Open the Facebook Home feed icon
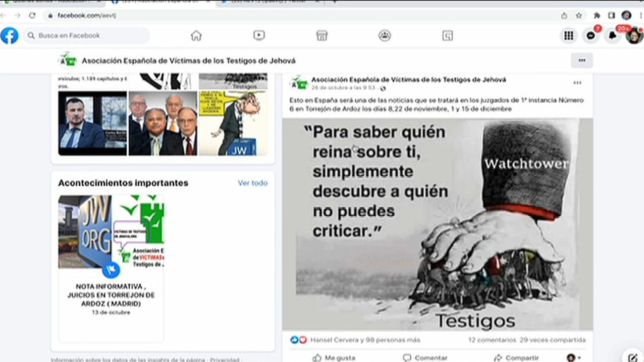Viewport: 644px width, 362px height. (196, 36)
